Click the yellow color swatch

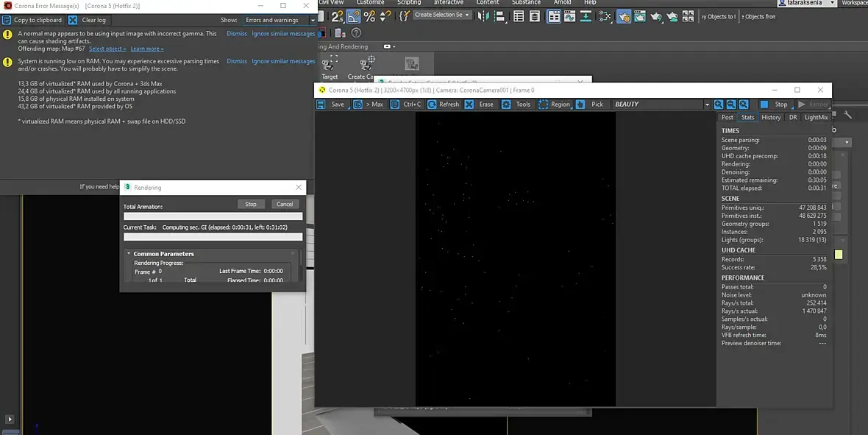[839, 255]
